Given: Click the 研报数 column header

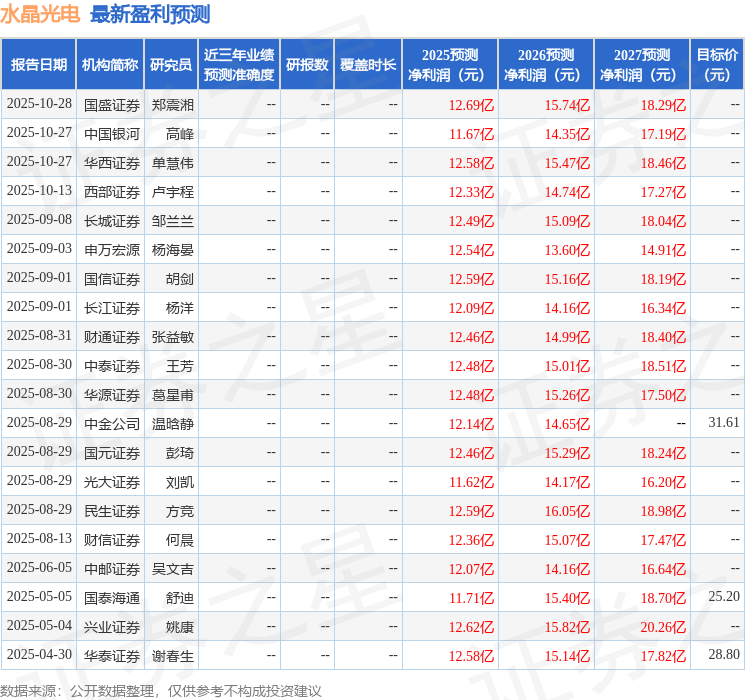Looking at the screenshot, I should pos(307,65).
